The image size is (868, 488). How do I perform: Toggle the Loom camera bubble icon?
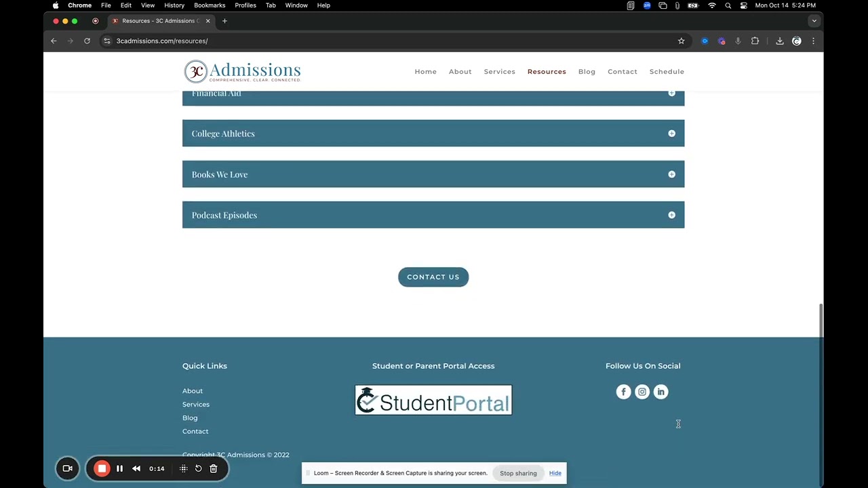(x=67, y=468)
